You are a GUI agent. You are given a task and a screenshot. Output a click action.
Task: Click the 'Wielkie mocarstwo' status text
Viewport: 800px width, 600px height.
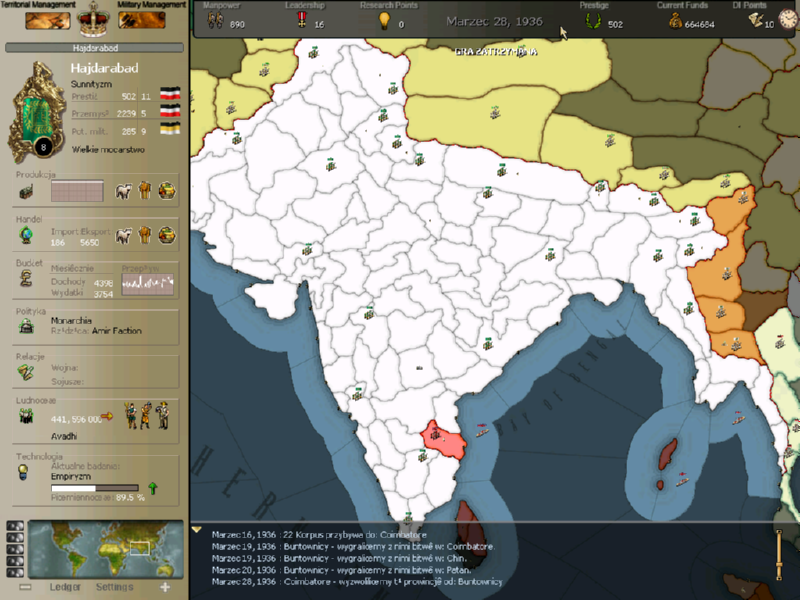pyautogui.click(x=108, y=150)
